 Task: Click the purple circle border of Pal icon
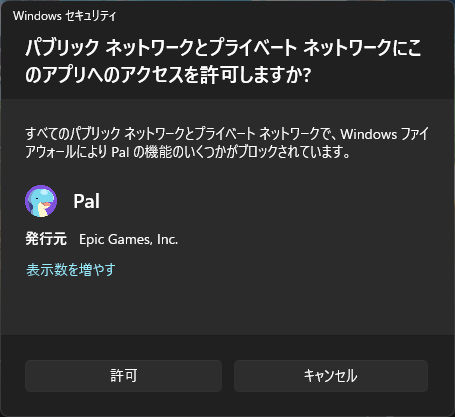tap(27, 201)
